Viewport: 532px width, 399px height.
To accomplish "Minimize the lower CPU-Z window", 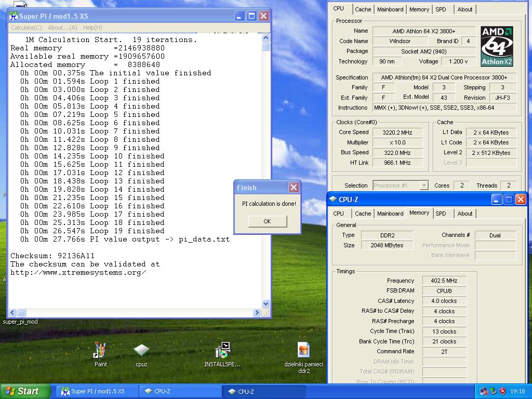I will [496, 199].
